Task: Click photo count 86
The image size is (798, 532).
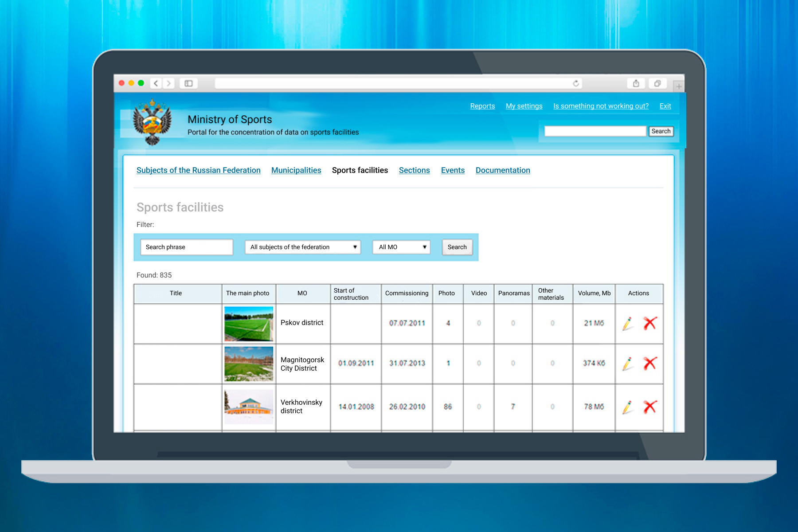Action: tap(448, 407)
